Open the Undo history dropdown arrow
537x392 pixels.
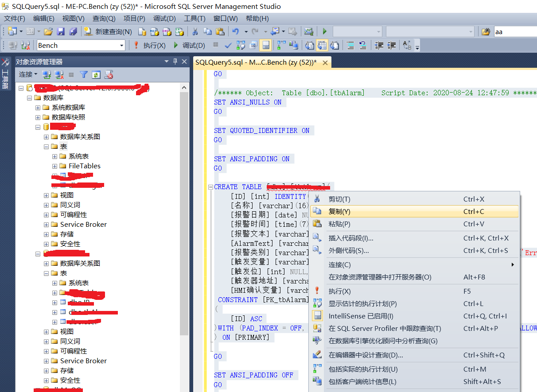(246, 31)
